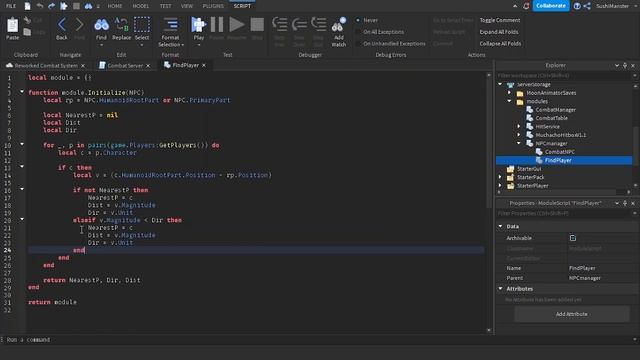Collapse the Attributes section in Properties
This screenshot has height=360, width=640.
[501, 289]
